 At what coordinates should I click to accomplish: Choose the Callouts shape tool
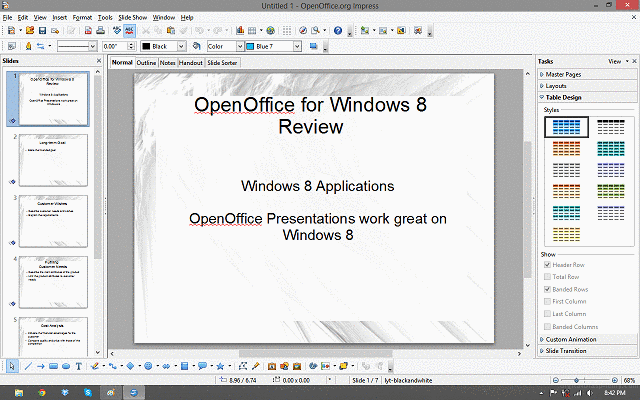(x=202, y=366)
